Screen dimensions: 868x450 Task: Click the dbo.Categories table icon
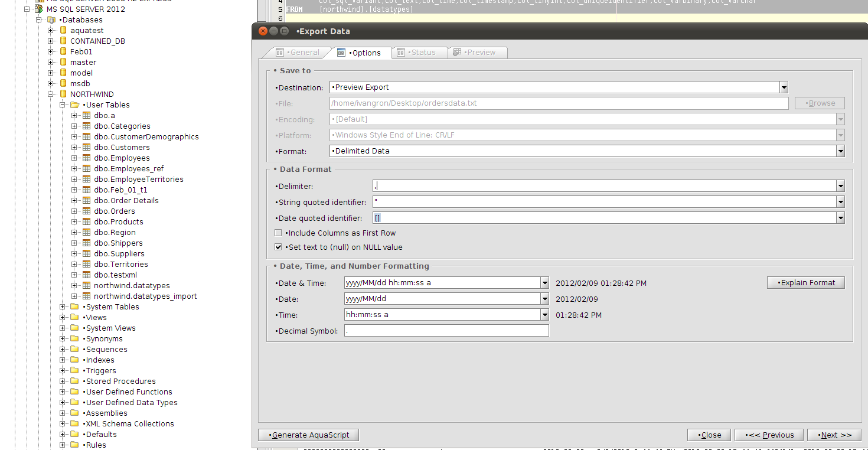86,126
